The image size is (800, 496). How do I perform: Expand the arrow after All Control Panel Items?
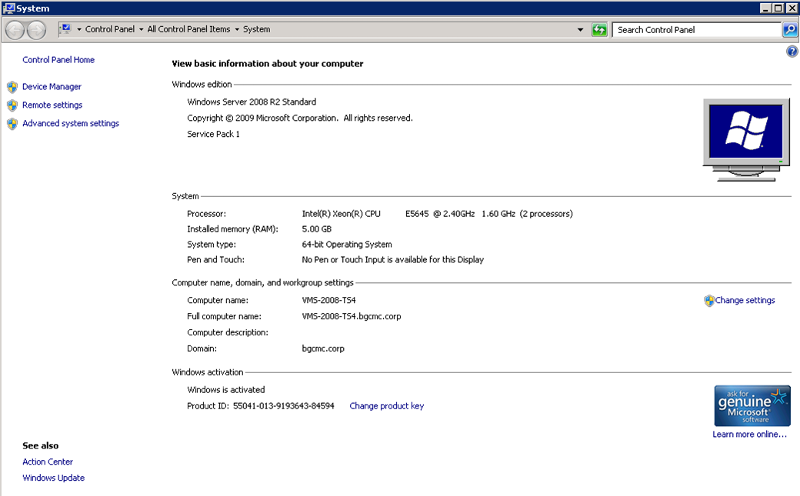pos(237,30)
